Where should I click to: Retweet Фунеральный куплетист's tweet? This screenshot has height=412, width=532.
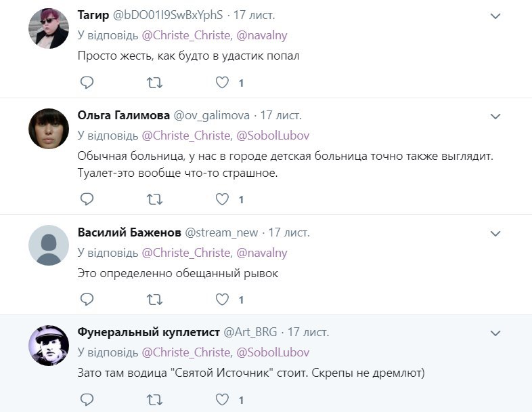[x=154, y=400]
